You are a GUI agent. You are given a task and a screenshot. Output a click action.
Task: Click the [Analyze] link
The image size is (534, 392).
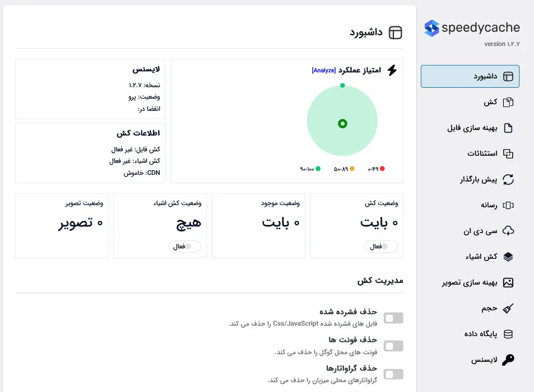(x=324, y=70)
